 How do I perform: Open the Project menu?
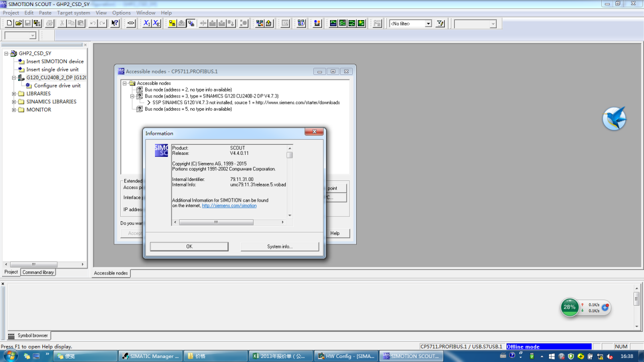click(11, 13)
